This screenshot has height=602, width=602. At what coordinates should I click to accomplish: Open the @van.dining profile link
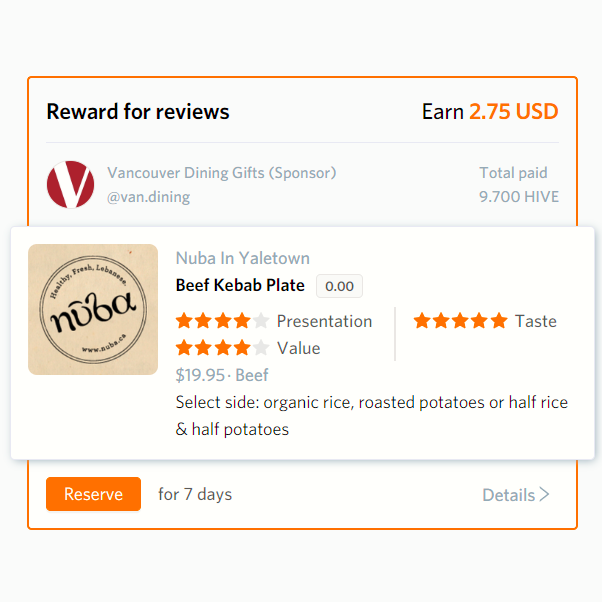click(x=149, y=197)
